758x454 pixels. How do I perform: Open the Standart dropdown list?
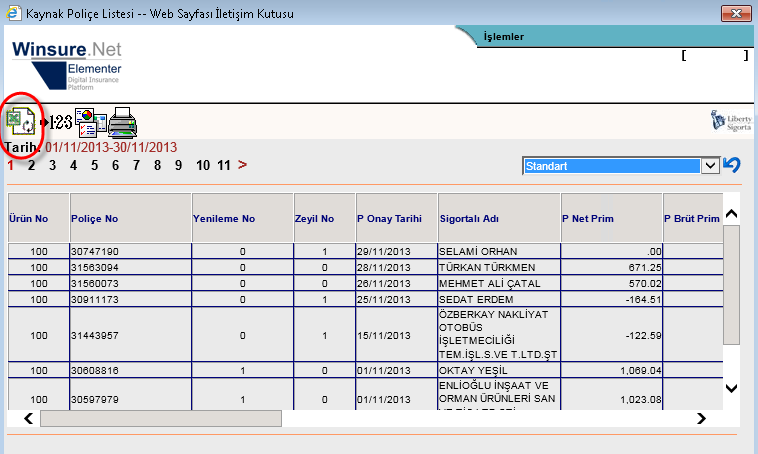pyautogui.click(x=710, y=166)
